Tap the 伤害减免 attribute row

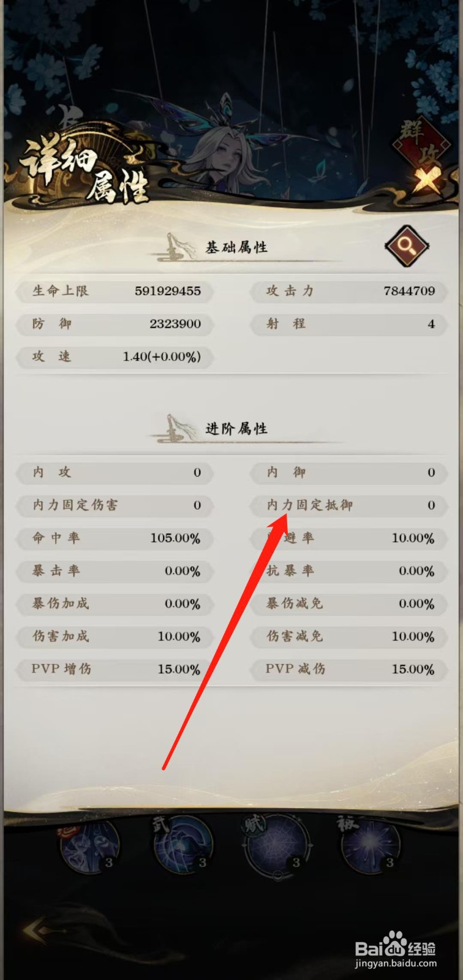coord(348,636)
